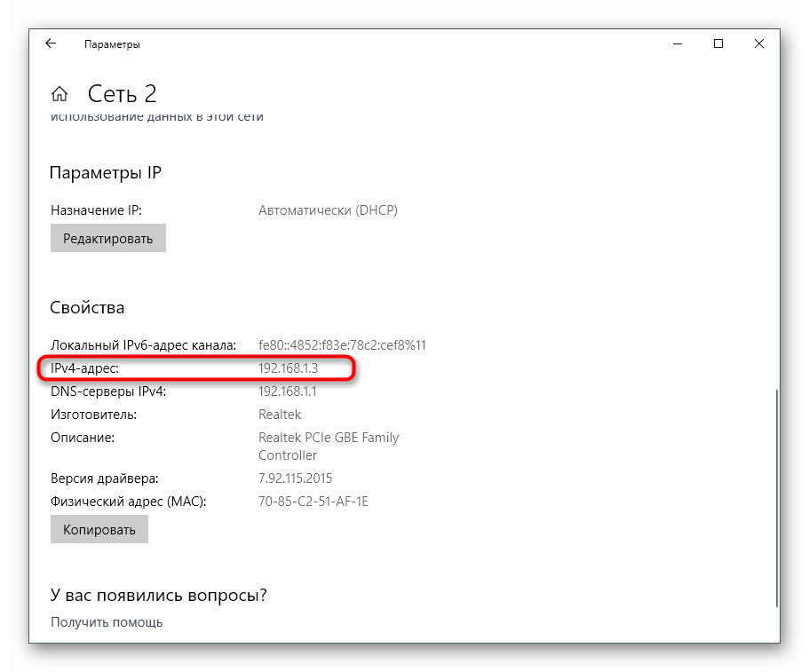Select the IPv4 address value 192.168.1.3
Viewport: 809px width, 672px height.
(x=288, y=368)
